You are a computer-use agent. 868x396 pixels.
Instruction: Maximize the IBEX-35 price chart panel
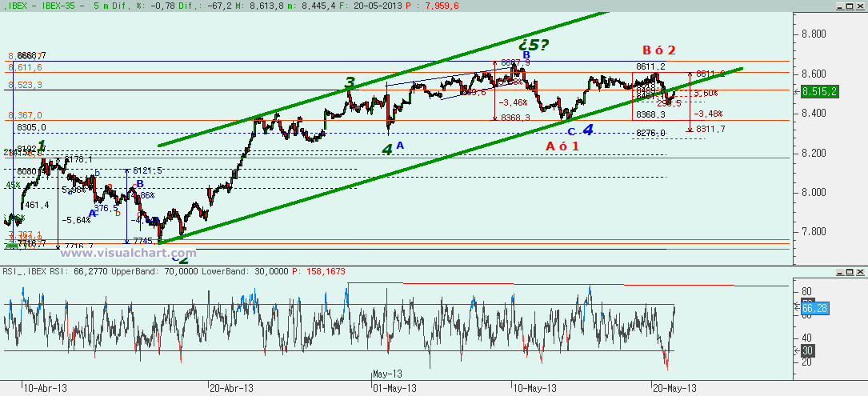click(x=849, y=5)
